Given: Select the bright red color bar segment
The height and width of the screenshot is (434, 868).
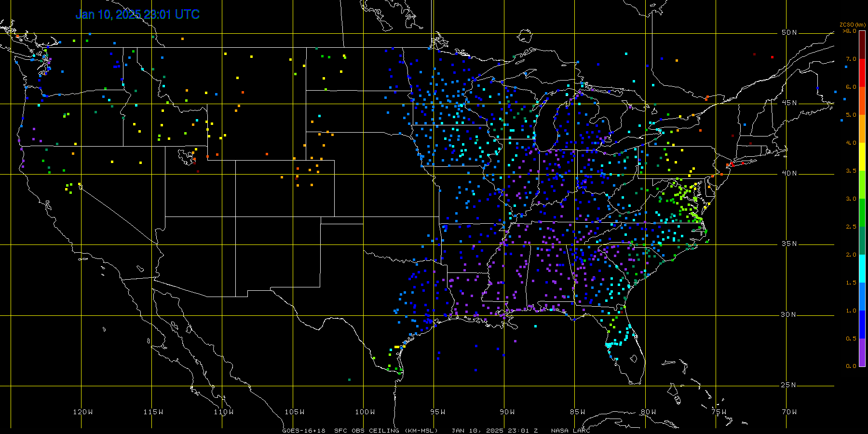Looking at the screenshot, I should coord(862,73).
